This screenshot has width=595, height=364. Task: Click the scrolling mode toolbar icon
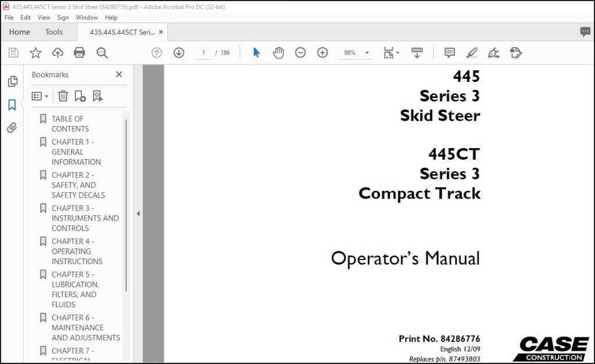click(417, 53)
